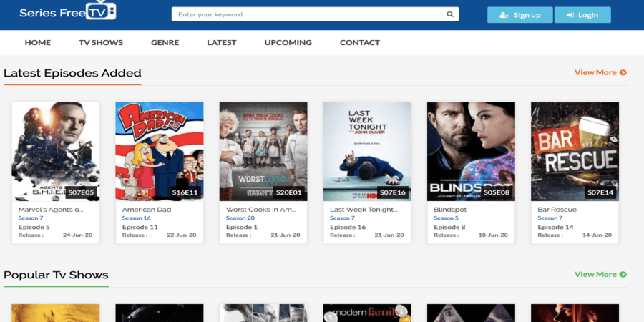Open the Bar Rescue poster

[x=575, y=152]
